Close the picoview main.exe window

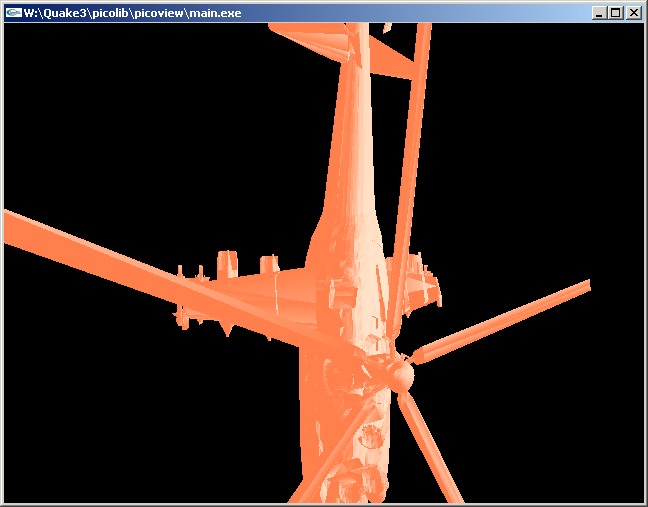pos(633,13)
